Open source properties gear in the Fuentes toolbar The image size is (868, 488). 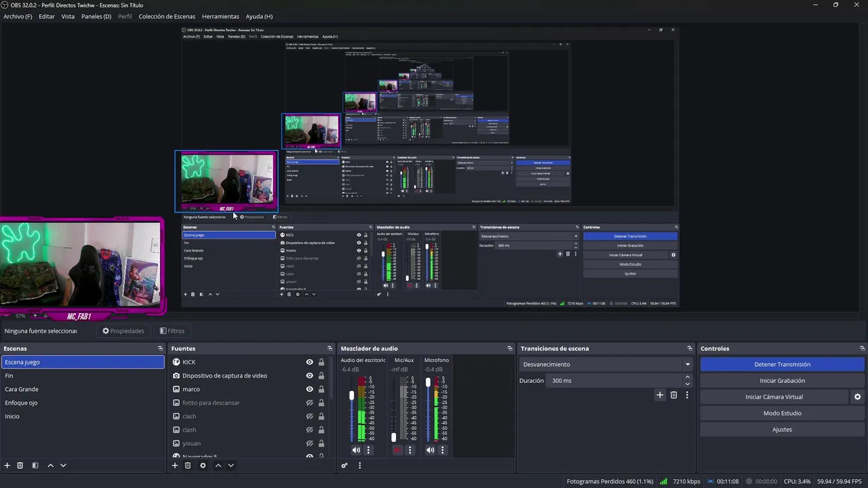(203, 466)
